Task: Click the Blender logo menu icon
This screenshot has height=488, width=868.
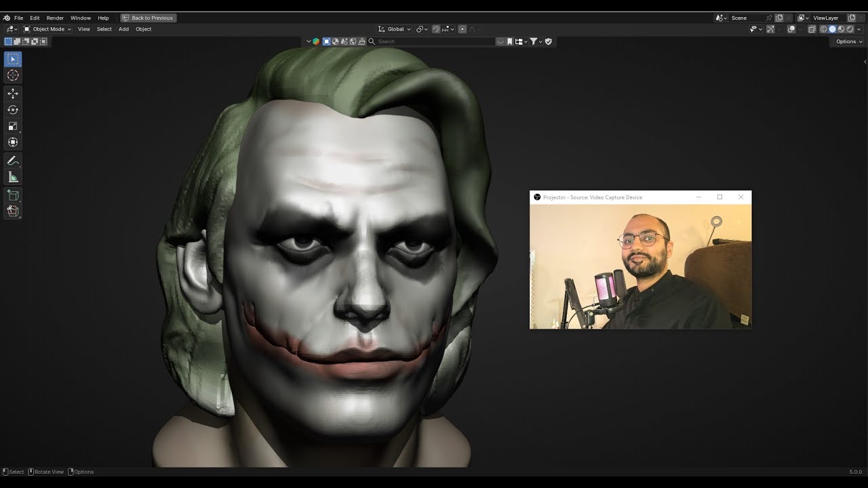Action: (7, 18)
